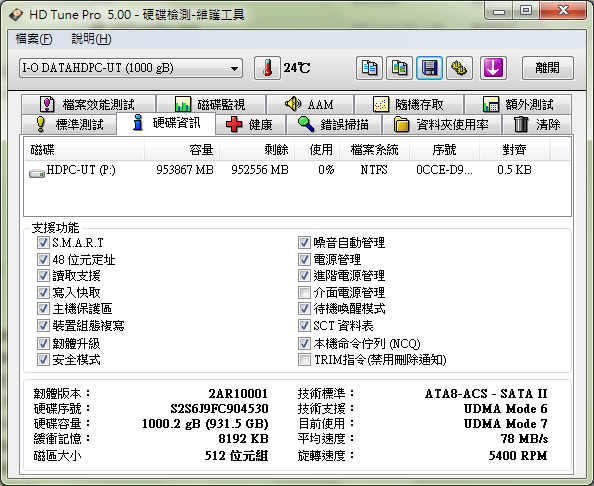The height and width of the screenshot is (486, 594).
Task: Enable the TRIM指令 checkbox
Action: pyautogui.click(x=304, y=359)
